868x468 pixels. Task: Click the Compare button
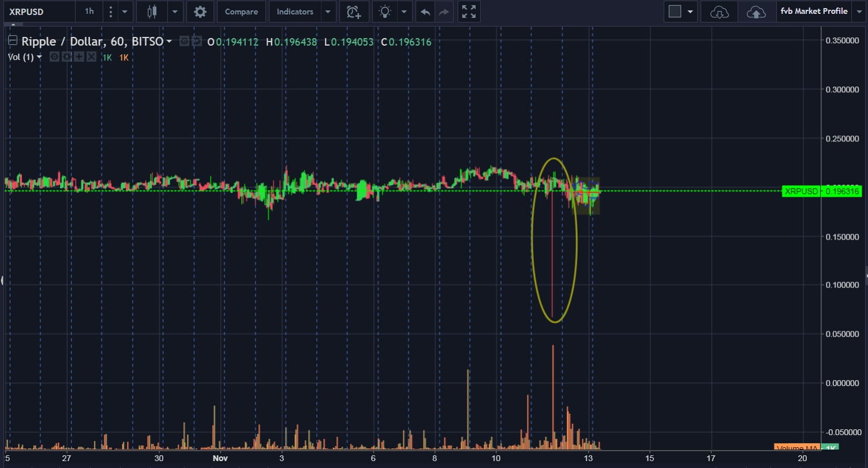coord(241,12)
